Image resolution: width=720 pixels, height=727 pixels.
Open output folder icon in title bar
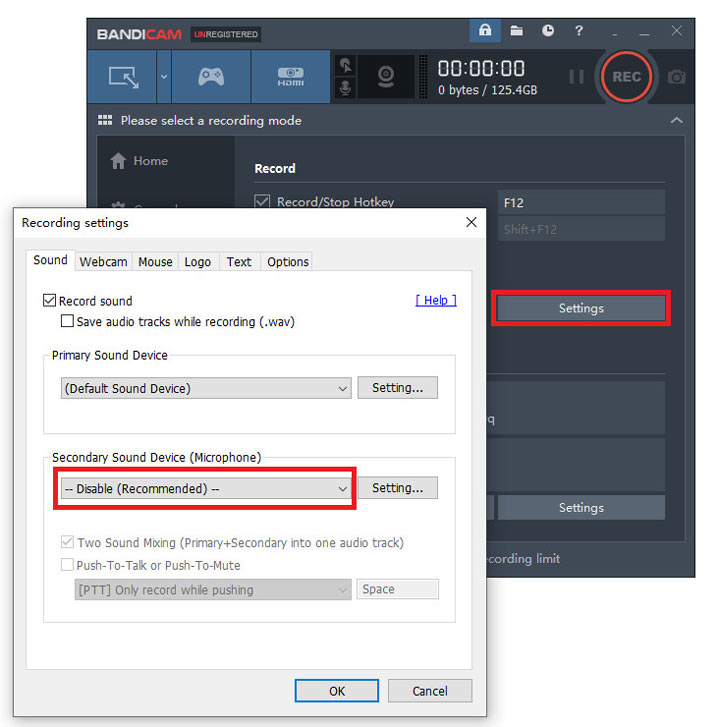click(516, 32)
